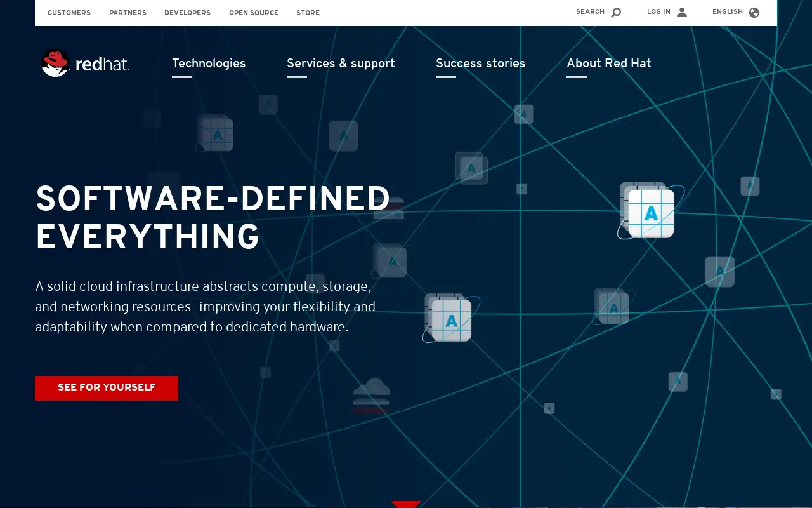
Task: Click the Search label text
Action: click(590, 12)
